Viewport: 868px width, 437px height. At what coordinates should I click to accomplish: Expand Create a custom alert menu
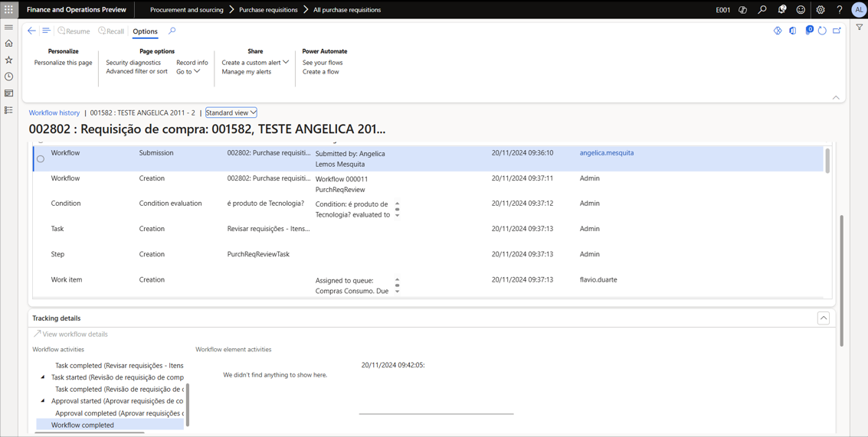255,63
